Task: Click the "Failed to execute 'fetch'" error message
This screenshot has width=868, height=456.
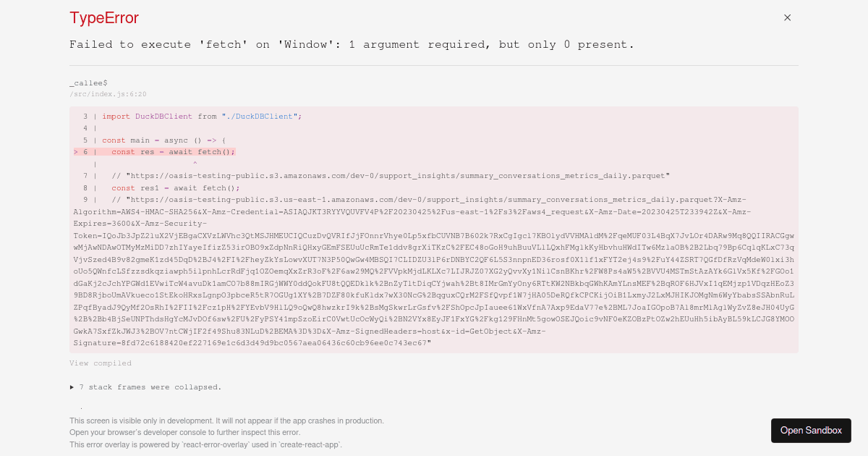Action: (352, 45)
